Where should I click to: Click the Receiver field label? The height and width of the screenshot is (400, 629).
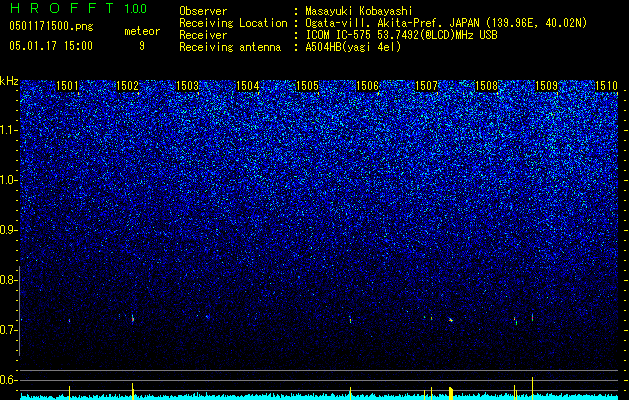pyautogui.click(x=203, y=35)
